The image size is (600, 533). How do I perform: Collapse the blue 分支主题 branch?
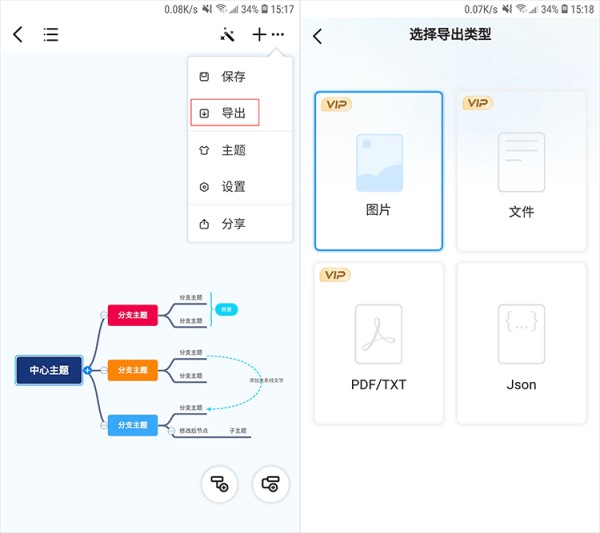103,425
